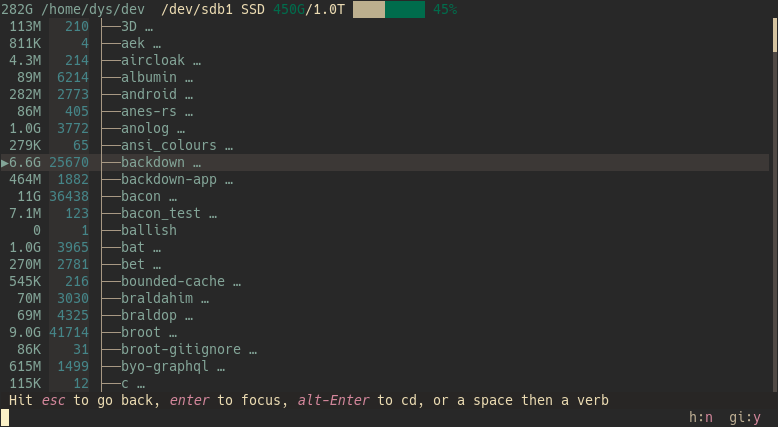Click the /dev/sdb1 SSD filesystem label
Screen dimensions: 778x427
(x=213, y=9)
